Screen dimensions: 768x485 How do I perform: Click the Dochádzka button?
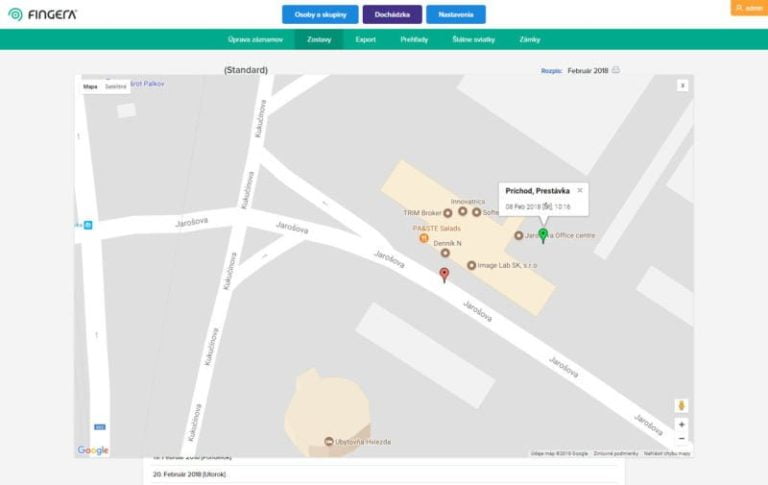pos(392,14)
